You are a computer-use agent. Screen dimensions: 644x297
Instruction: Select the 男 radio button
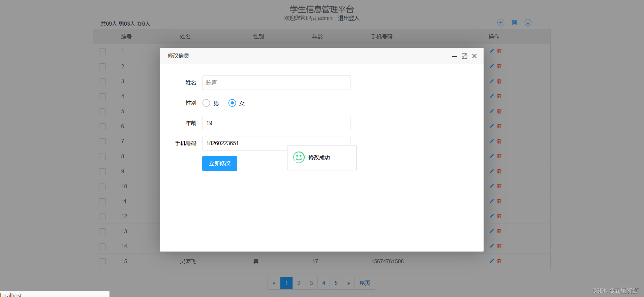[x=206, y=103]
